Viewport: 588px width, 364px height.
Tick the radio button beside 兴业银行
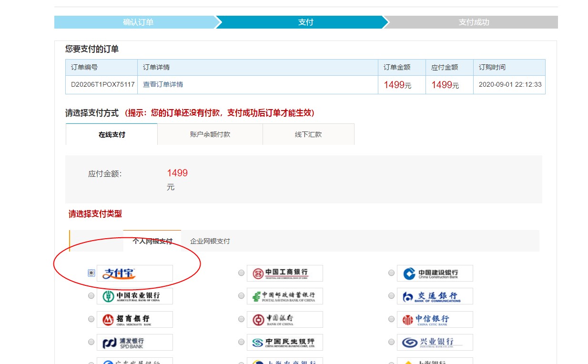[x=391, y=342]
